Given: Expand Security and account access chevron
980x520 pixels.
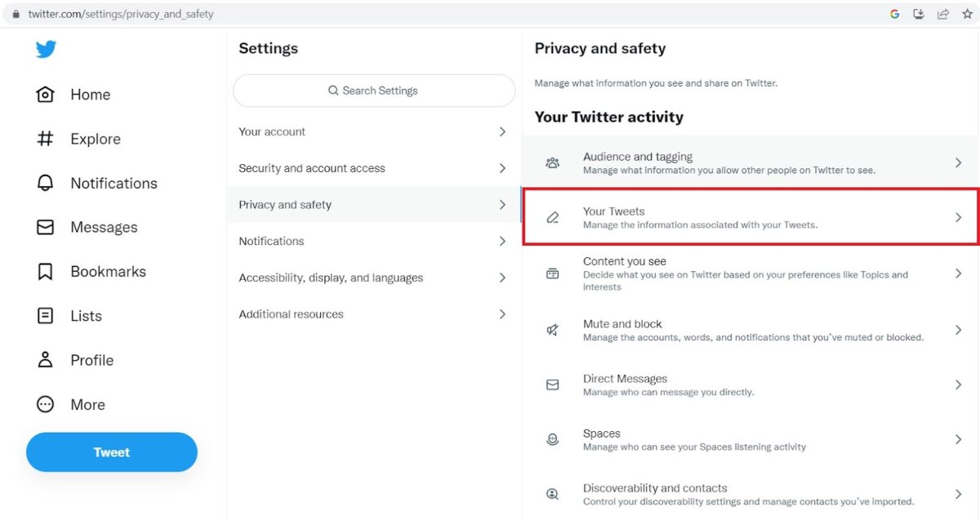Looking at the screenshot, I should point(502,168).
